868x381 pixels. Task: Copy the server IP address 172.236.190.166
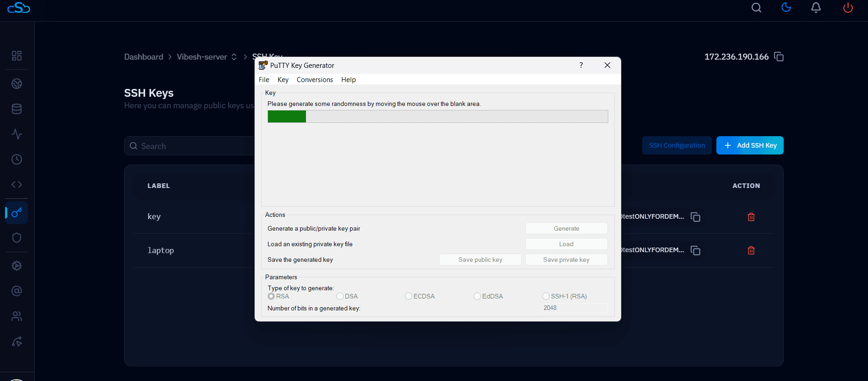[x=779, y=57]
